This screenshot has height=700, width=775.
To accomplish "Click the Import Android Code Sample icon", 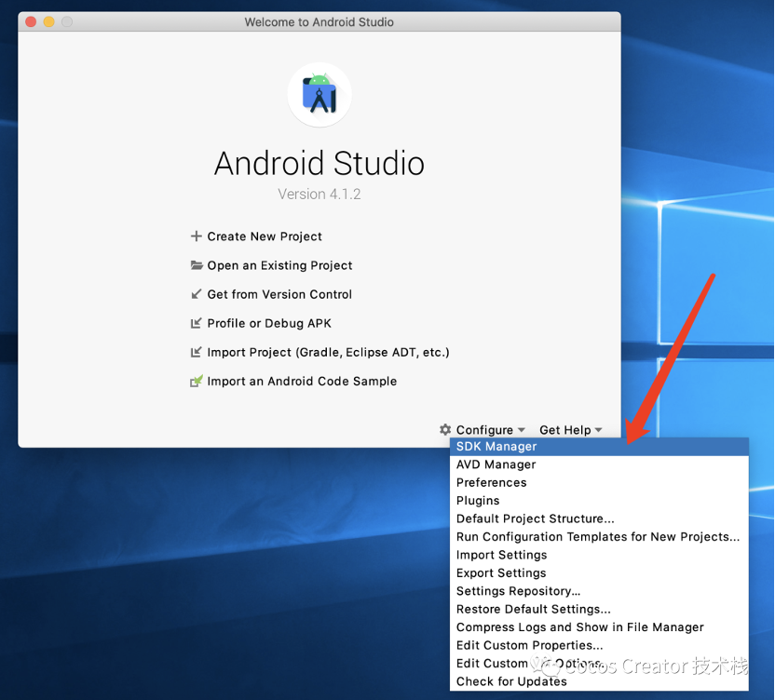I will tap(197, 381).
